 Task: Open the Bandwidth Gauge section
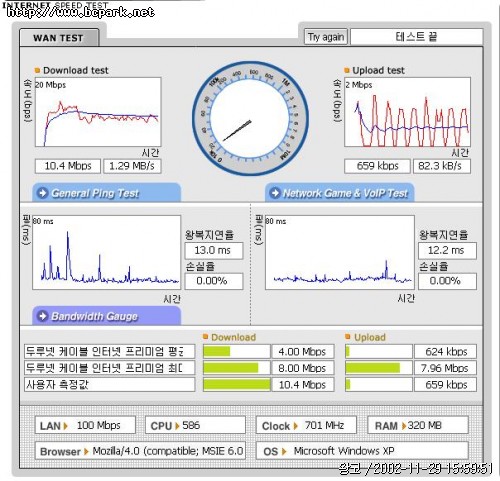pos(106,316)
